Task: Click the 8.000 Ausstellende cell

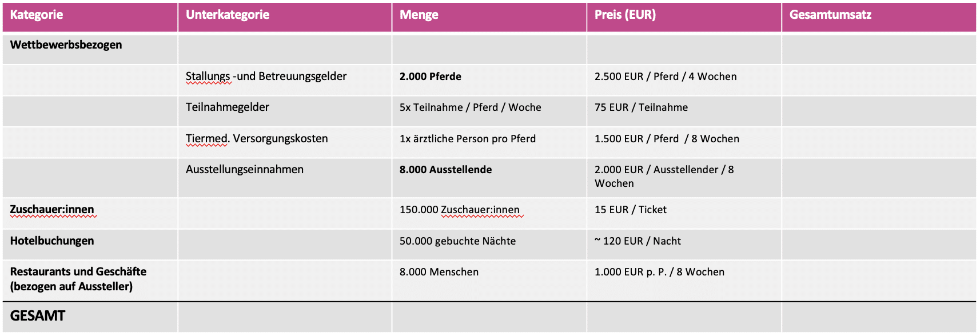Action: pos(489,178)
